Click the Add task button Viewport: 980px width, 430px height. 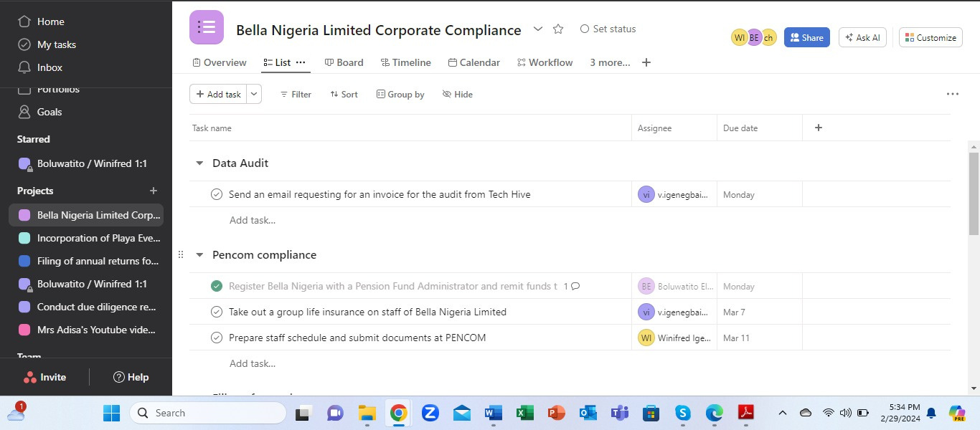point(218,94)
